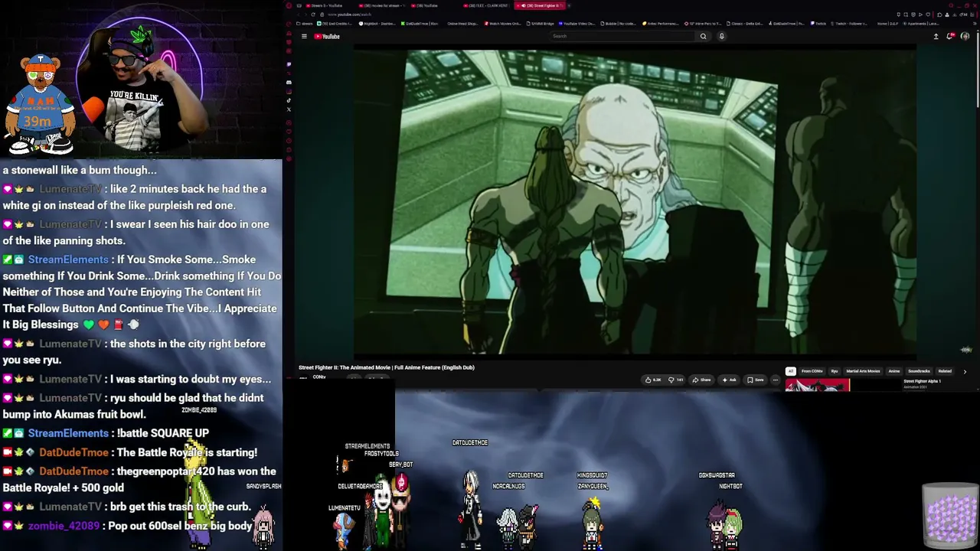
Task: Click the zombie_42089 chat username
Action: coord(64,526)
